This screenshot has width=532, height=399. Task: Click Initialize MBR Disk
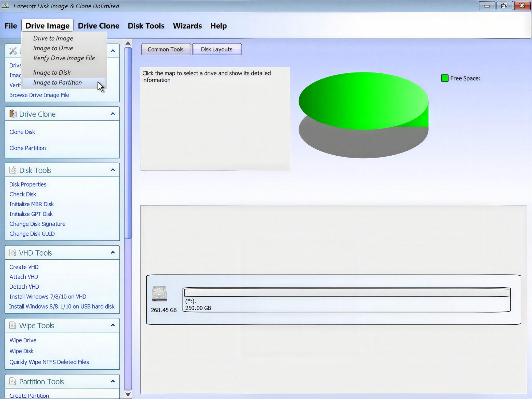coord(32,204)
